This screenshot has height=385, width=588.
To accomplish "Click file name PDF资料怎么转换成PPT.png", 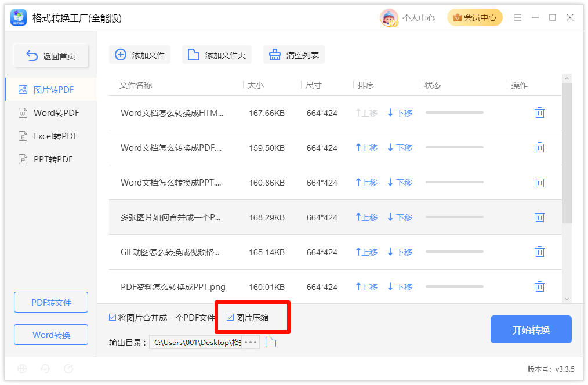I will point(173,287).
